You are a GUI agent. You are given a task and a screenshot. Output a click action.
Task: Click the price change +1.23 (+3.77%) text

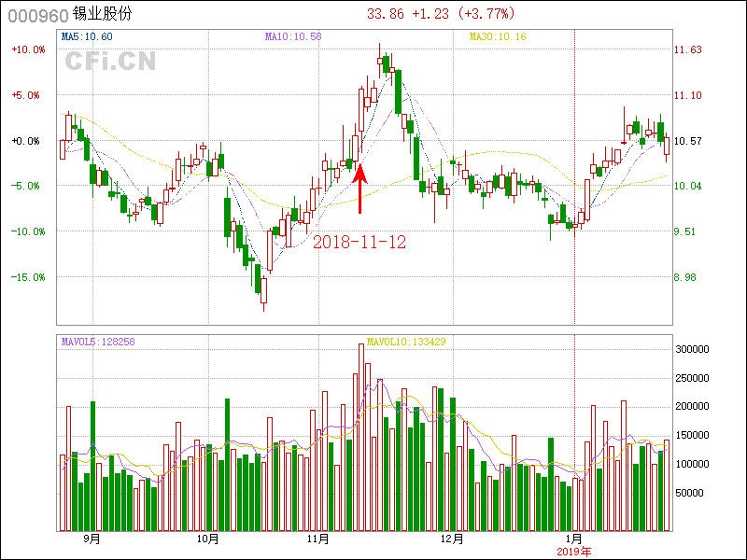coord(467,14)
